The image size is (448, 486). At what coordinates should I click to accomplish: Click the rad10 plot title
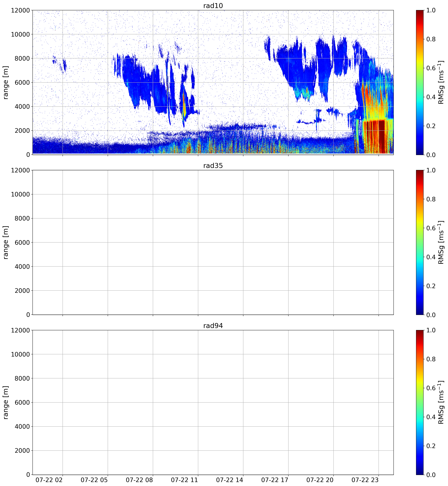(x=213, y=6)
